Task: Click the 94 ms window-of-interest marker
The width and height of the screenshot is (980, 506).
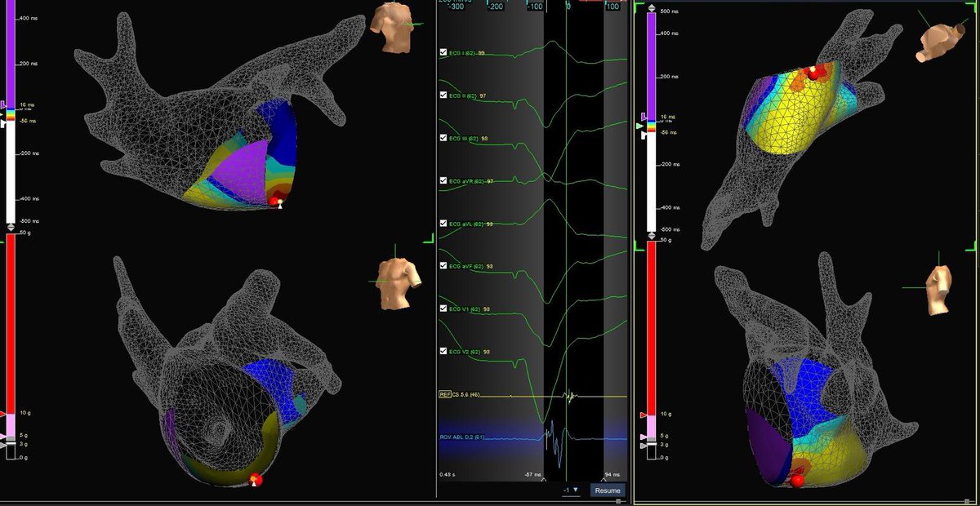Action: 604,481
